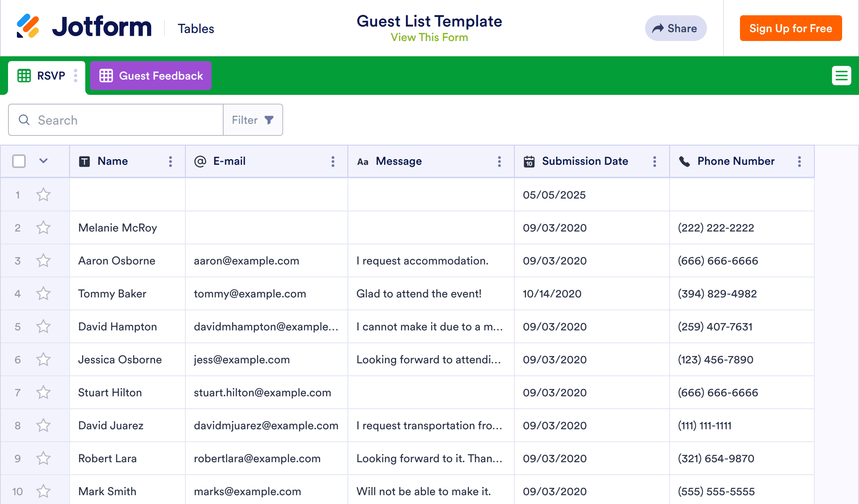Toggle the select-all rows checkbox
The image size is (859, 504).
[x=19, y=161]
